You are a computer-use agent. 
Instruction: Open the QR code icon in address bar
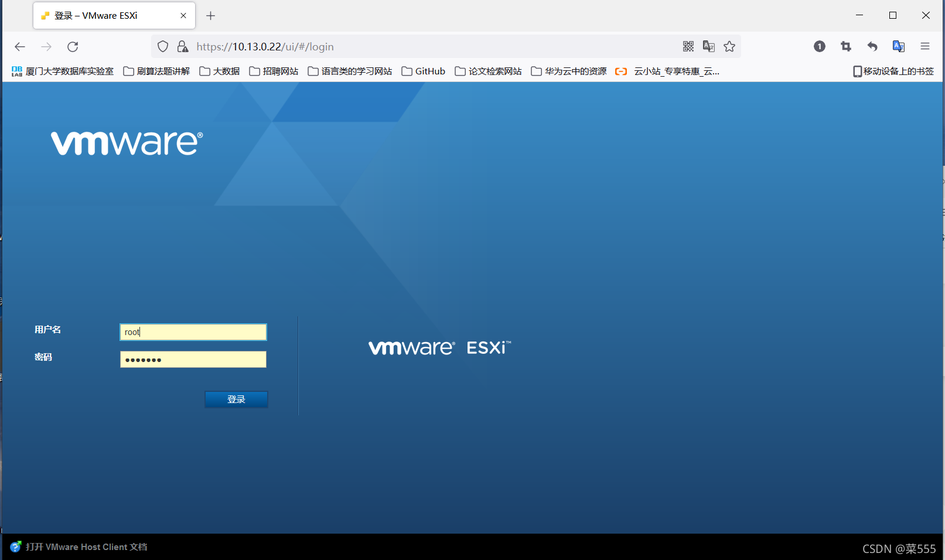click(688, 46)
